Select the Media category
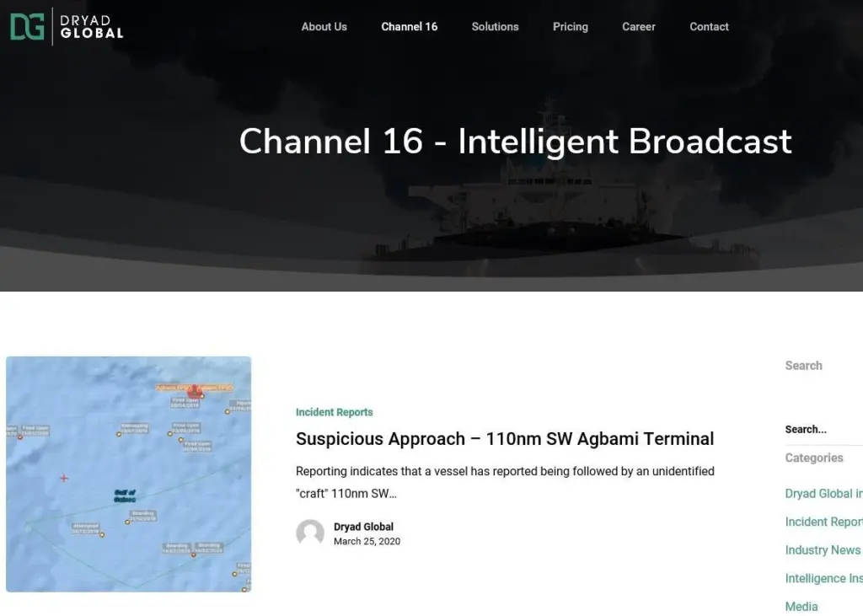Image resolution: width=863 pixels, height=616 pixels. pyautogui.click(x=801, y=607)
